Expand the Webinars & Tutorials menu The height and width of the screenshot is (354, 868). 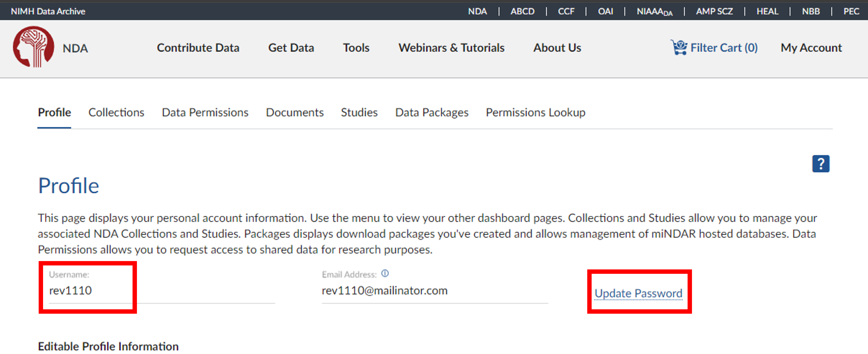pyautogui.click(x=451, y=48)
